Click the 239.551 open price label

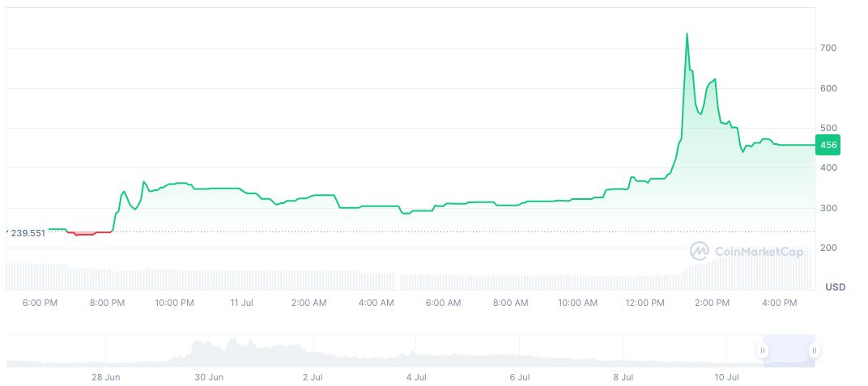coord(27,232)
